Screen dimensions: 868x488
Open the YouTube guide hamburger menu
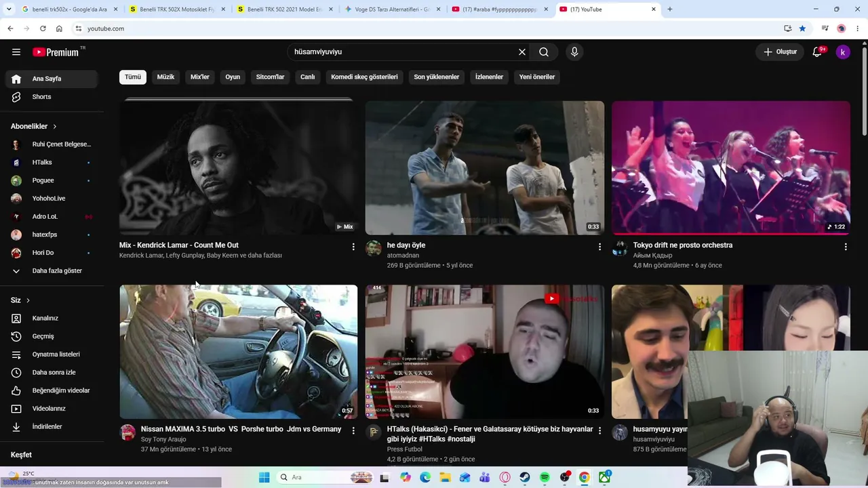[x=16, y=52]
